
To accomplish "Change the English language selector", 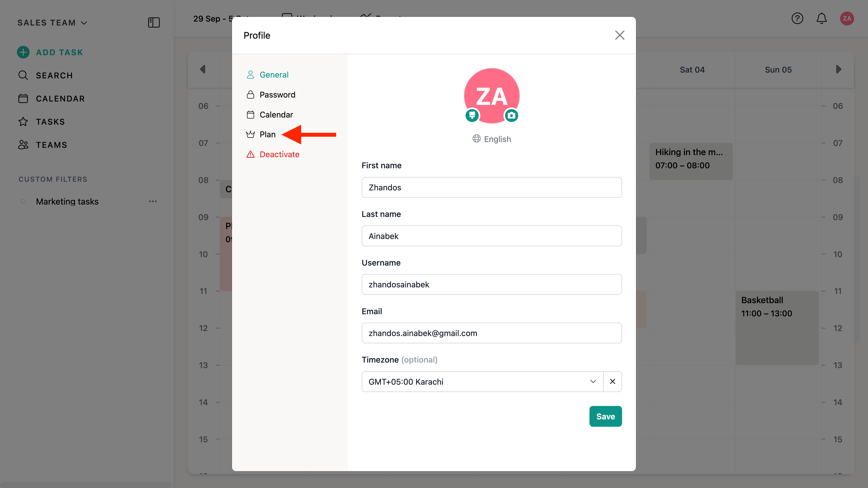I will (x=492, y=139).
